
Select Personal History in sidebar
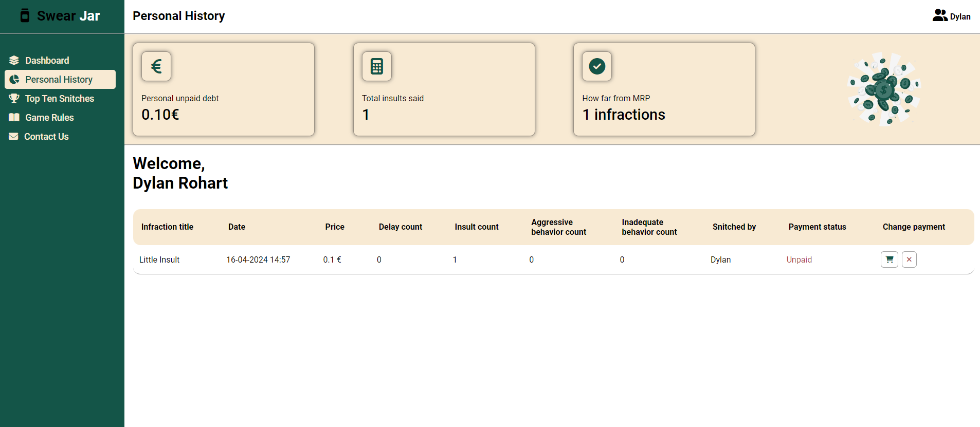[59, 80]
